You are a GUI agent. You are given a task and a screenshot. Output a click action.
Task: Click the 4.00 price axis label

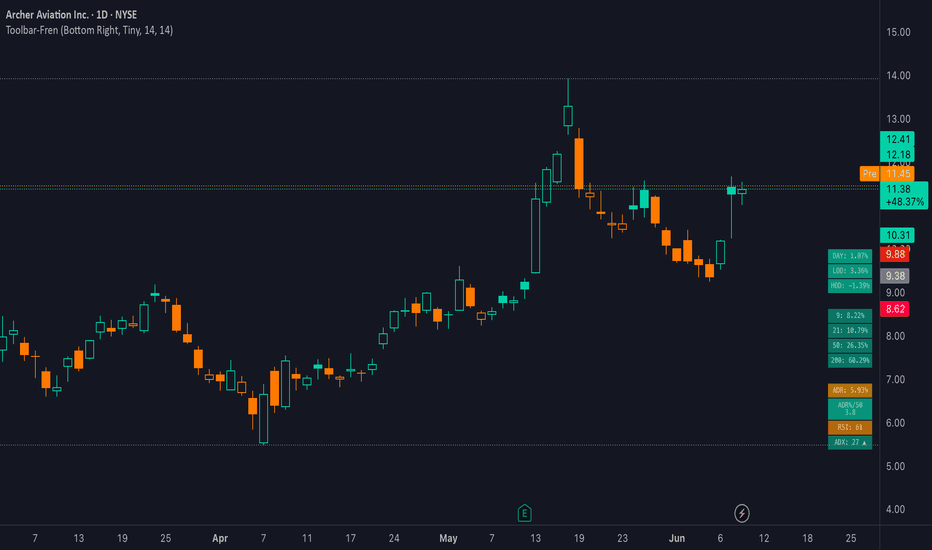click(895, 510)
